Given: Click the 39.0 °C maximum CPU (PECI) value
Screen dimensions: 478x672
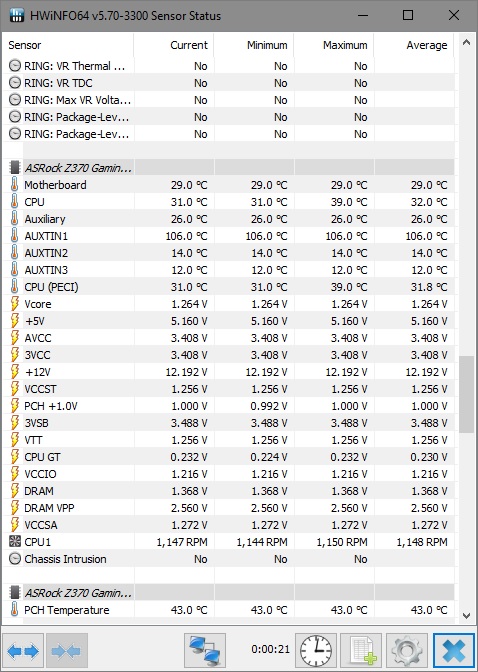Looking at the screenshot, I should [349, 287].
